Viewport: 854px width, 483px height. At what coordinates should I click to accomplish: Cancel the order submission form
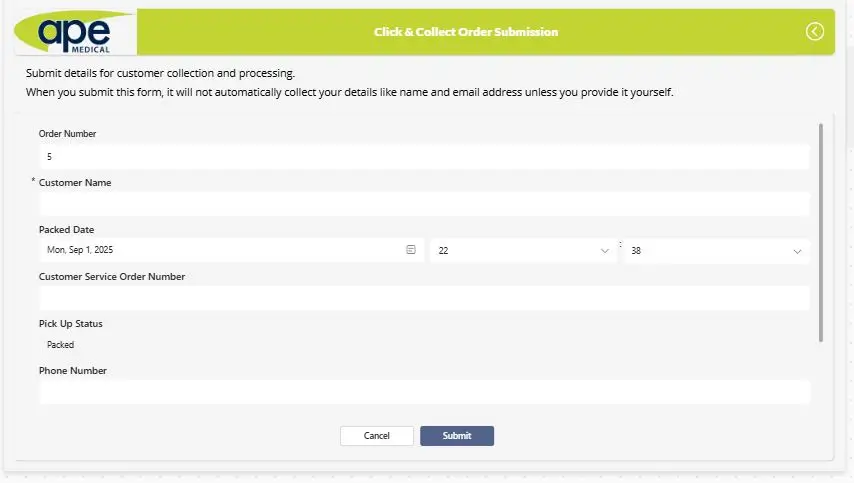376,436
